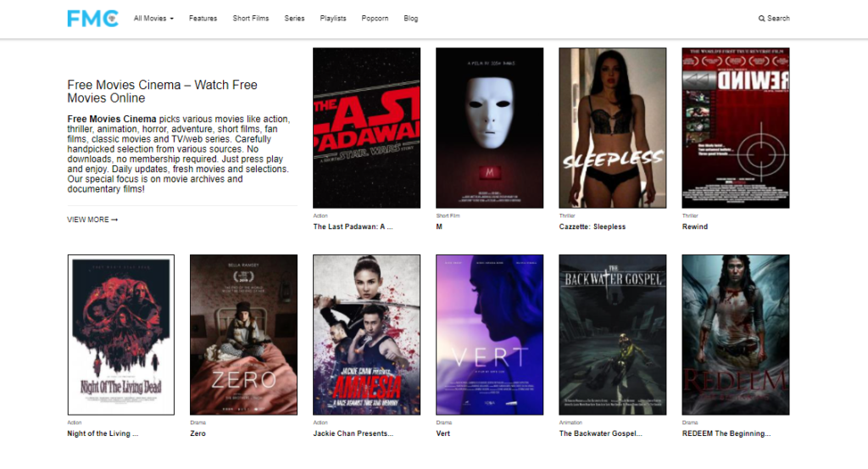This screenshot has width=868, height=469.
Task: Click Drama label under REDEEM The Beginning
Action: pyautogui.click(x=690, y=422)
